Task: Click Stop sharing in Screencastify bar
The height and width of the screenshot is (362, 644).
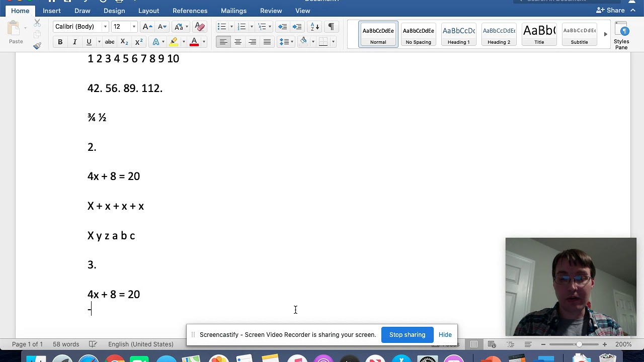Action: coord(407,335)
